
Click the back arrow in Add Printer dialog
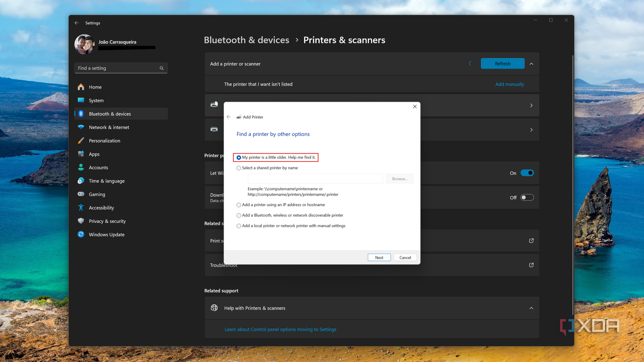pyautogui.click(x=229, y=117)
